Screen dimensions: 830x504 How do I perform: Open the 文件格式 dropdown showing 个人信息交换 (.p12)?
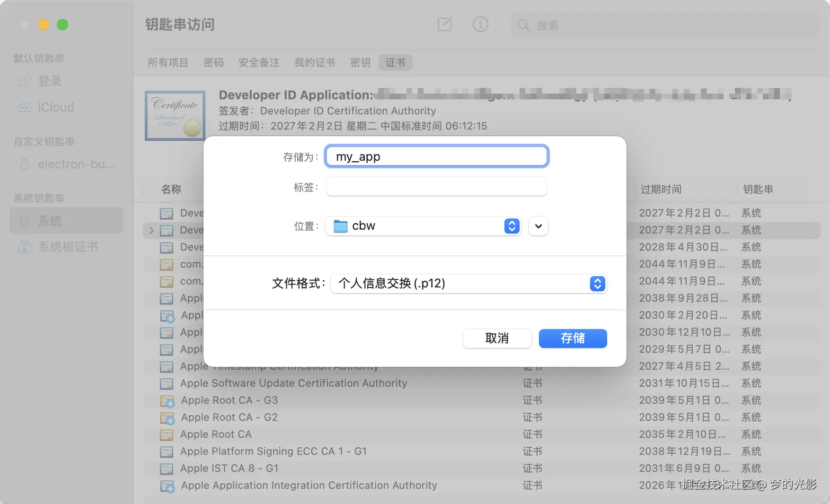coord(468,284)
